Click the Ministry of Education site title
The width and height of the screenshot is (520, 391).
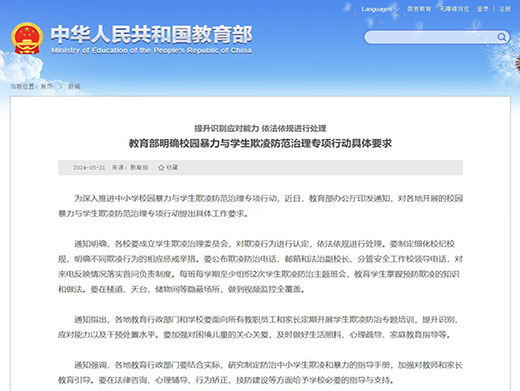tap(151, 34)
